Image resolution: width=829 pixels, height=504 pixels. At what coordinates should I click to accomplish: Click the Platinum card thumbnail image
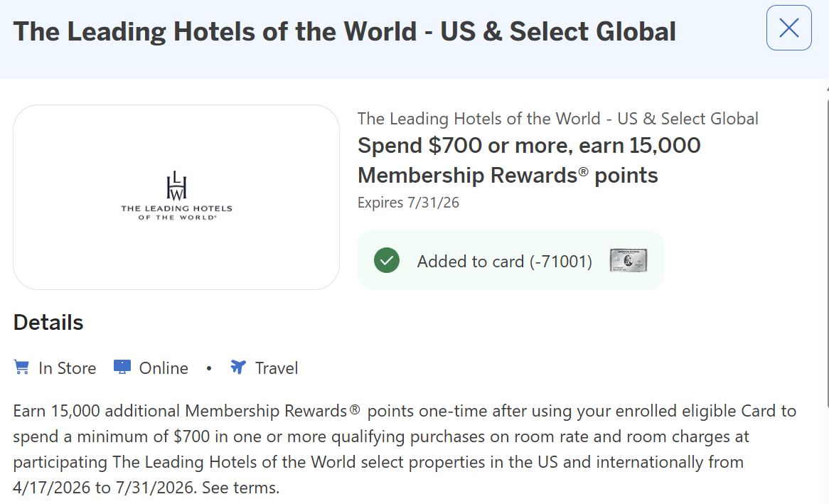coord(629,261)
